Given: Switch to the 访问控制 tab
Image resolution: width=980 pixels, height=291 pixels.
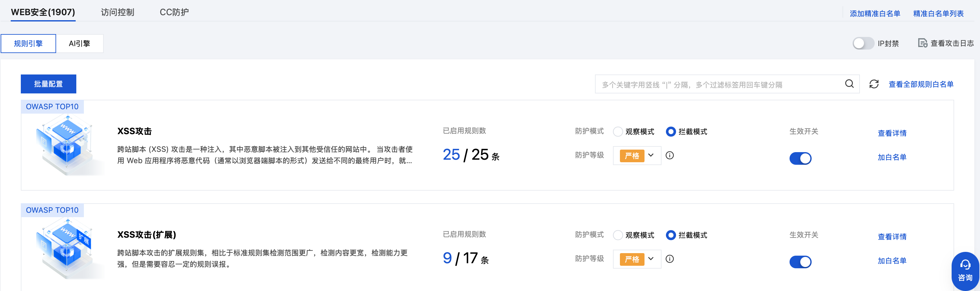Looking at the screenshot, I should [117, 12].
